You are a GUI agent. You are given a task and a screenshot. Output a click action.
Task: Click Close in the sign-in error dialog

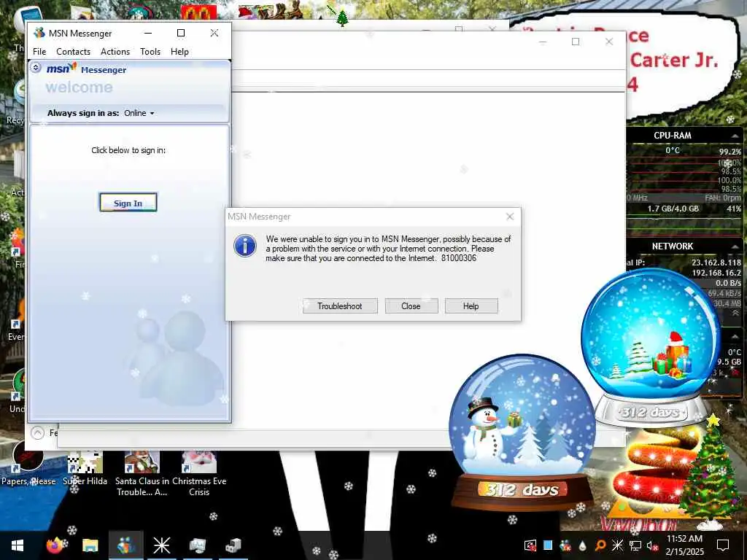coord(411,306)
